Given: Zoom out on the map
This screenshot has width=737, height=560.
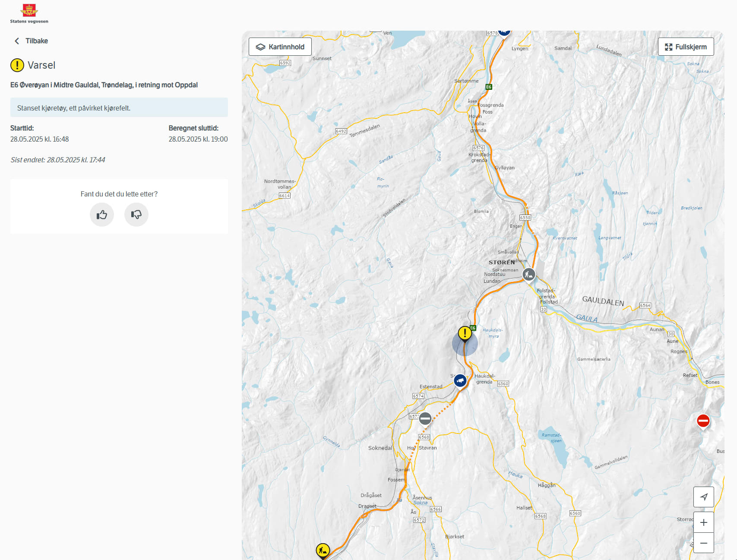Looking at the screenshot, I should (x=703, y=543).
